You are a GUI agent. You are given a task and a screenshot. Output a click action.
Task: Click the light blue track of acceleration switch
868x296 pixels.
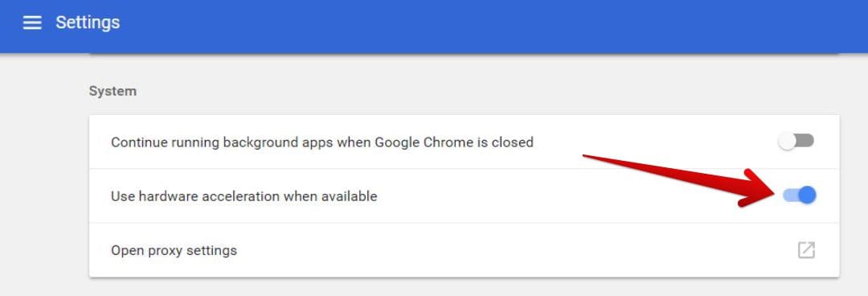(x=791, y=195)
